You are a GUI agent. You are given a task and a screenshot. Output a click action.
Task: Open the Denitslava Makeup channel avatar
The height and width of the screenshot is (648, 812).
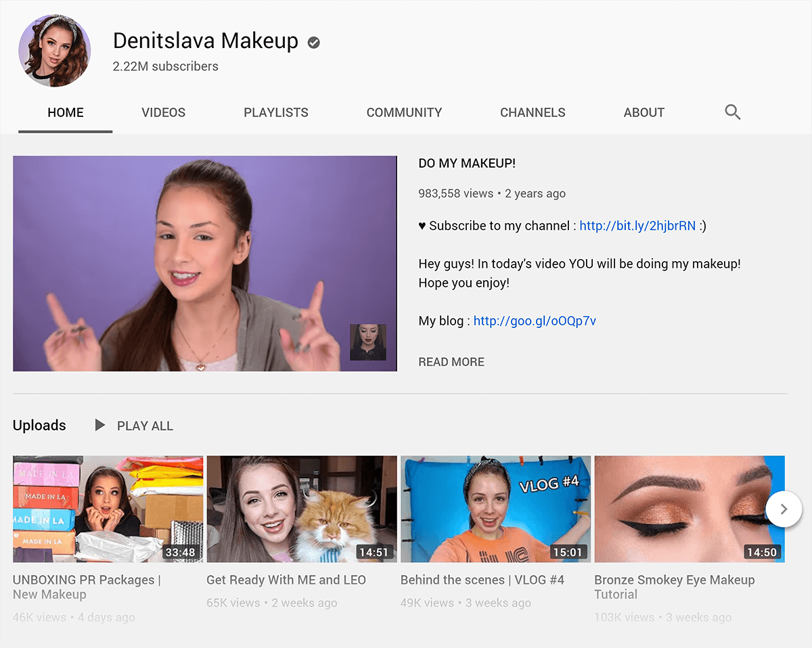(55, 51)
